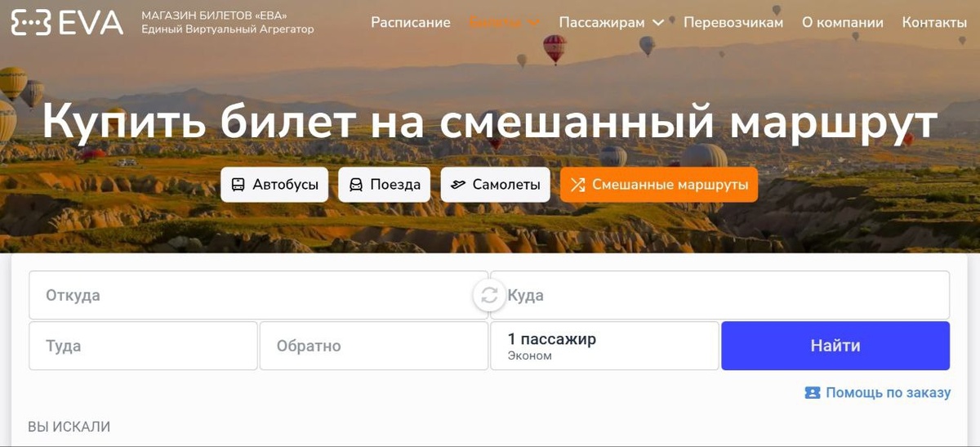This screenshot has height=447, width=980.
Task: Open the Контакты page
Action: coord(934,23)
